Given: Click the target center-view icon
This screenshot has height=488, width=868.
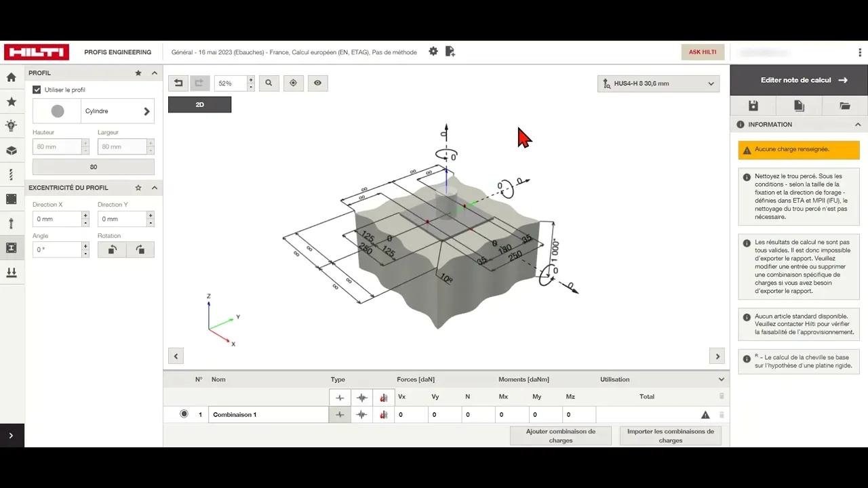Looking at the screenshot, I should click(293, 83).
